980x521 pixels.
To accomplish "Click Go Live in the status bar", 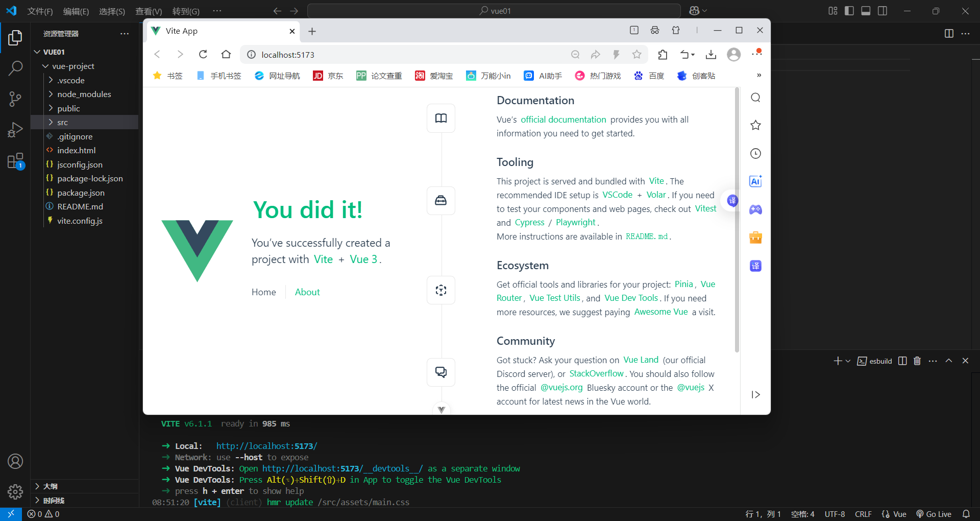I will 934,514.
